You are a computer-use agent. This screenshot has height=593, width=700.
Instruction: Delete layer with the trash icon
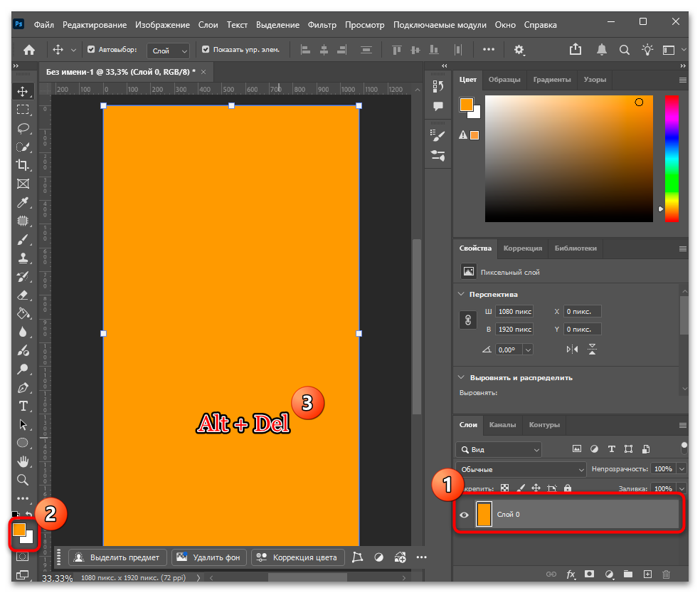pyautogui.click(x=666, y=574)
